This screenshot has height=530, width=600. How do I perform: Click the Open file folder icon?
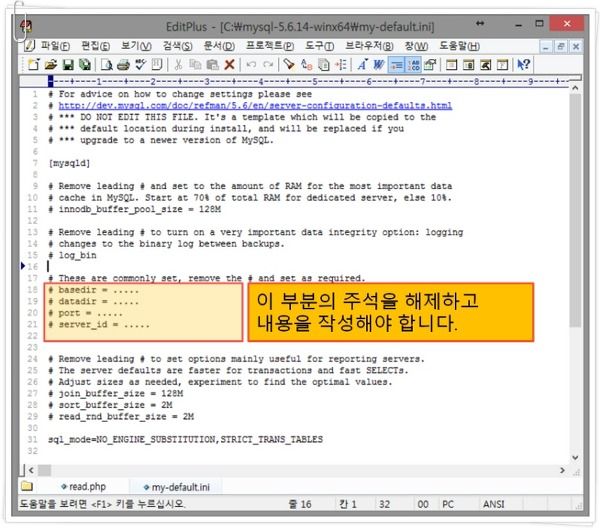coord(51,65)
